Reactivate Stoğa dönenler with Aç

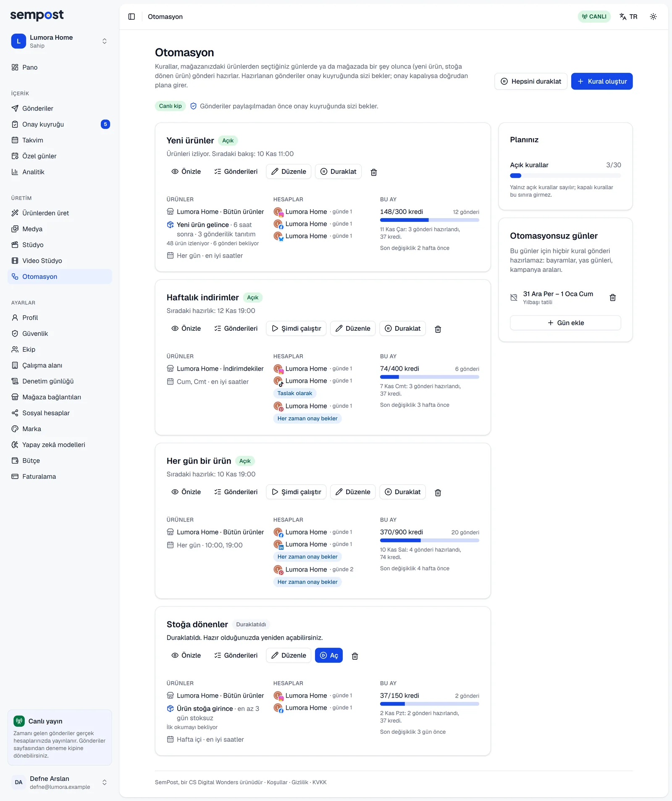point(329,655)
